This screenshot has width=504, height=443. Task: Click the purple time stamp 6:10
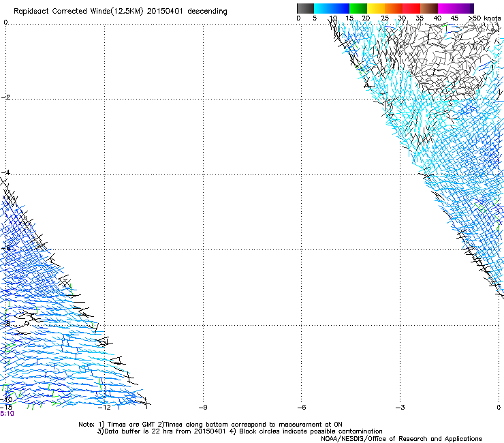7,414
